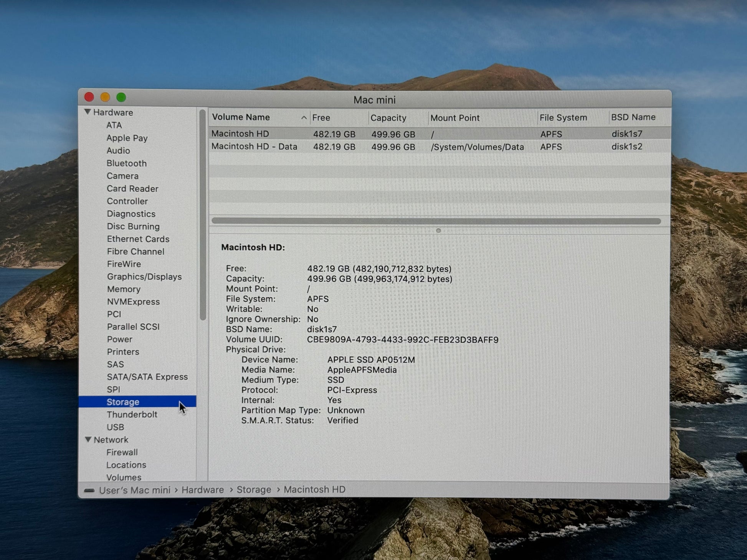Click the sidebar vertical scrollbar
The image size is (747, 560).
[x=203, y=215]
